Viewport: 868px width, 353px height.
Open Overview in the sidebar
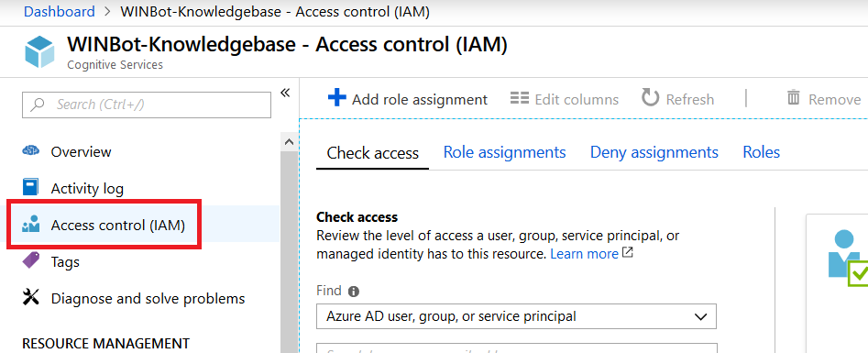tap(81, 151)
